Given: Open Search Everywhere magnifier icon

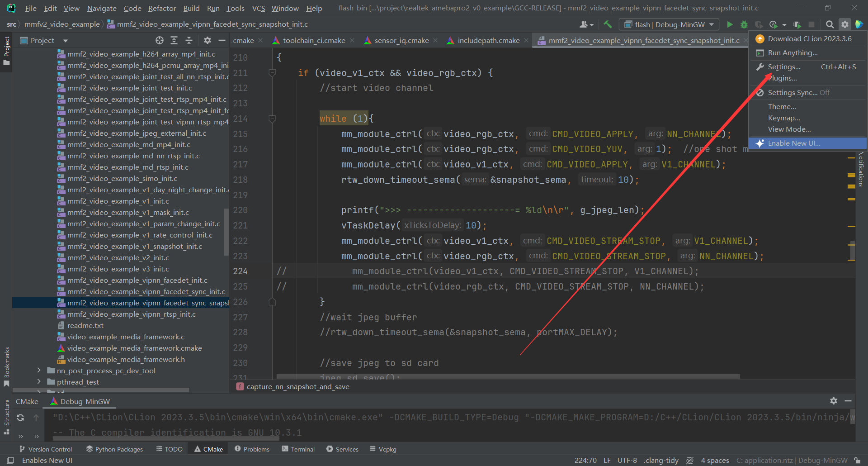Looking at the screenshot, I should [830, 24].
